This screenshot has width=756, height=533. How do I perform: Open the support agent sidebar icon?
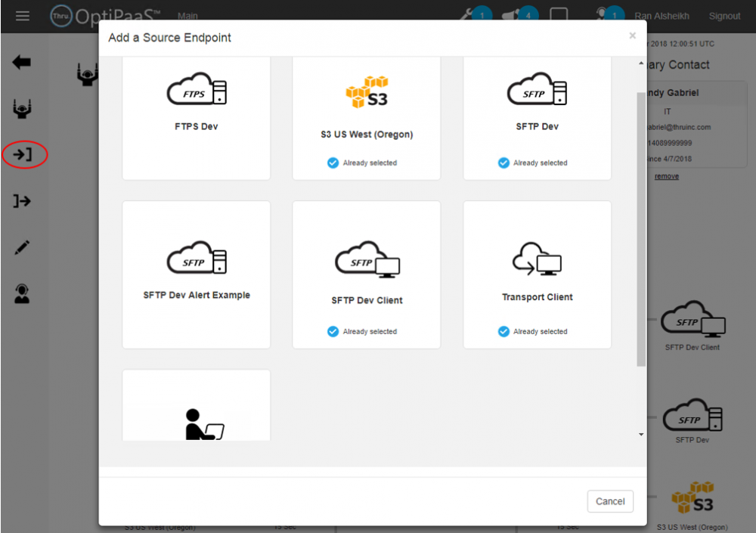(22, 294)
